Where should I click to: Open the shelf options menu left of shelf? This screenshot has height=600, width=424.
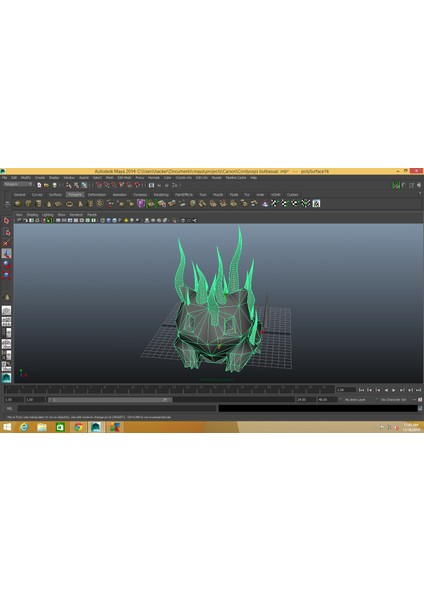(x=7, y=205)
